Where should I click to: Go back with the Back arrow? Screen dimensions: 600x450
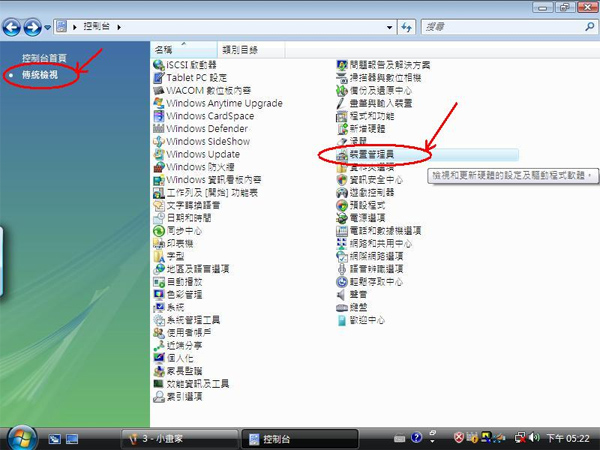12,27
